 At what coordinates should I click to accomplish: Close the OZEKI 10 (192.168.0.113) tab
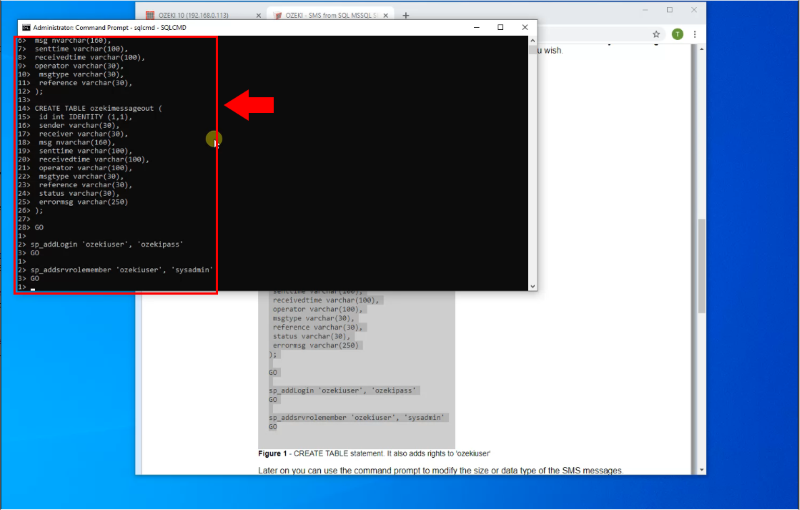tap(258, 15)
